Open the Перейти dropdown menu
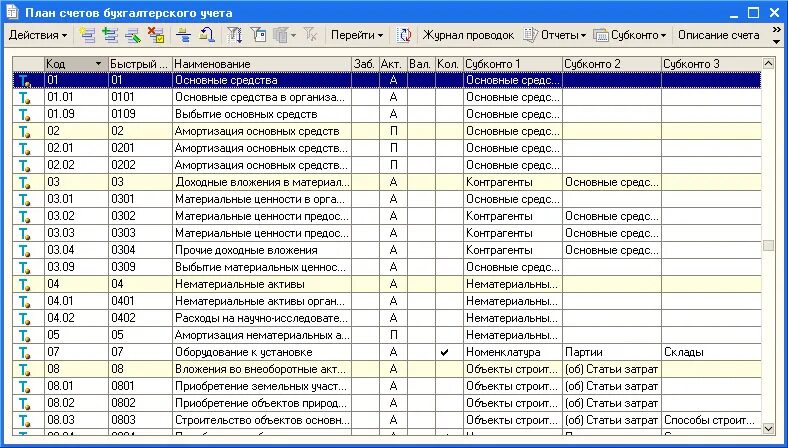The width and height of the screenshot is (788, 448). pos(357,35)
